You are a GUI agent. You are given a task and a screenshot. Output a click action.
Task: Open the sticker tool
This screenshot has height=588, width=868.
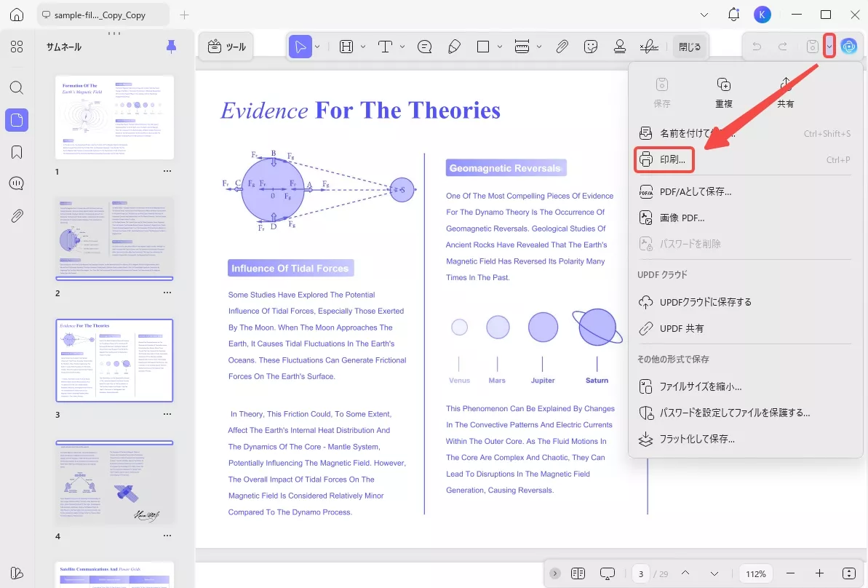coord(591,47)
